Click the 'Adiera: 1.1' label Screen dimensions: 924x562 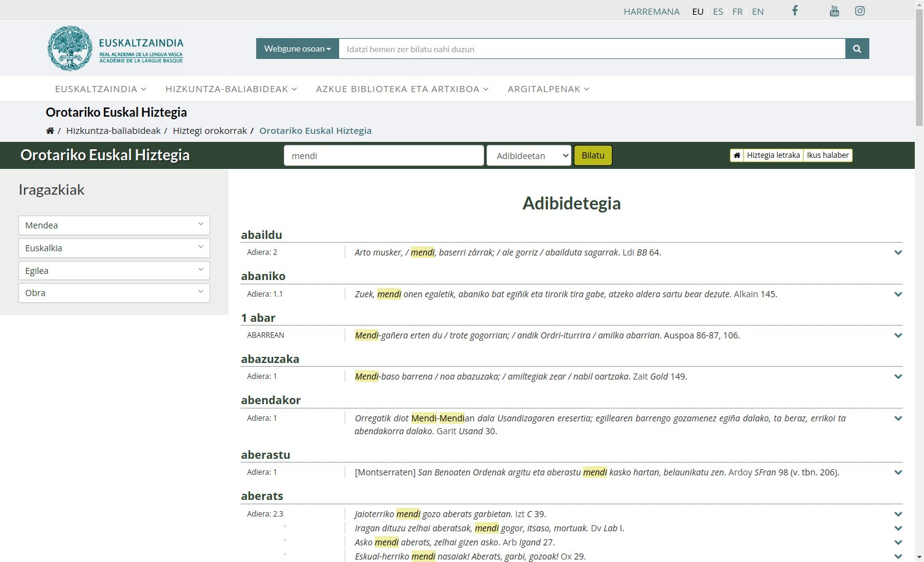point(265,294)
